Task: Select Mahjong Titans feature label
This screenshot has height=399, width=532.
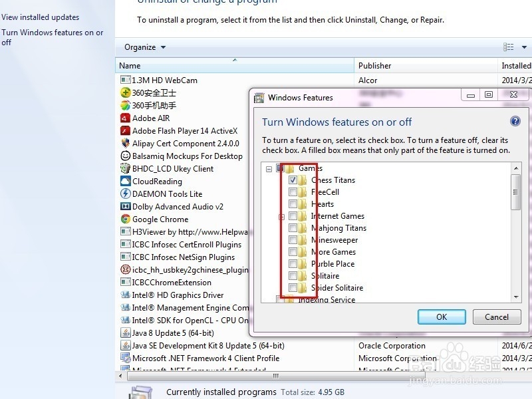Action: [338, 228]
